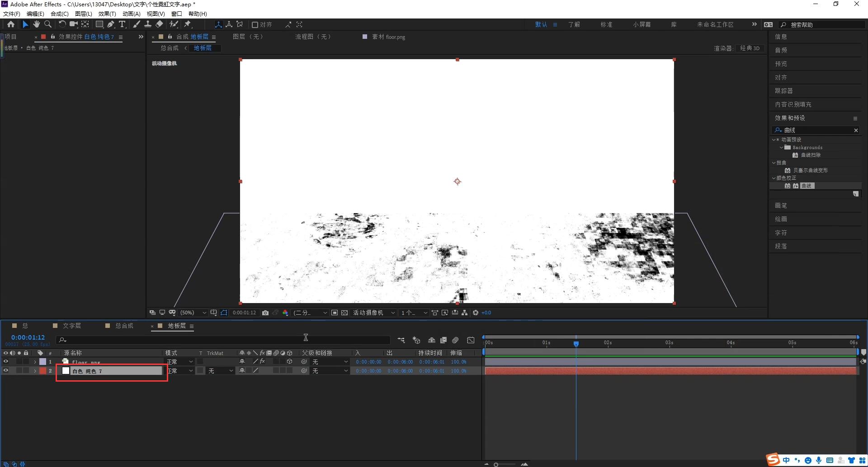Toggle the 3D layer cube on floor.png row

point(289,361)
